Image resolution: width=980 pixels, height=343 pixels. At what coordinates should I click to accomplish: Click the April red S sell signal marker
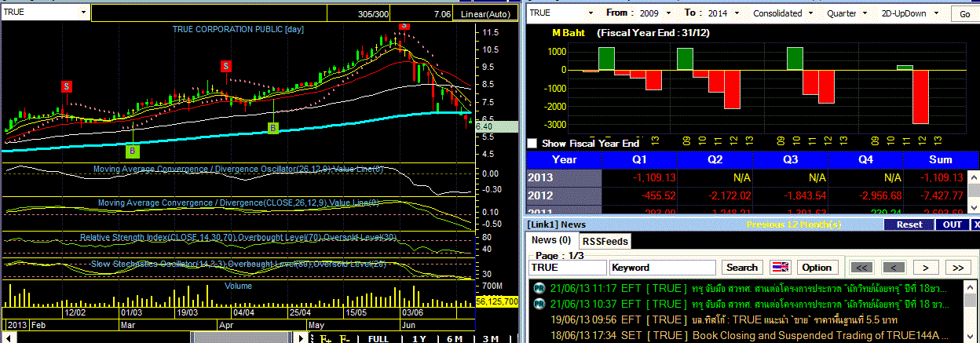tap(225, 66)
